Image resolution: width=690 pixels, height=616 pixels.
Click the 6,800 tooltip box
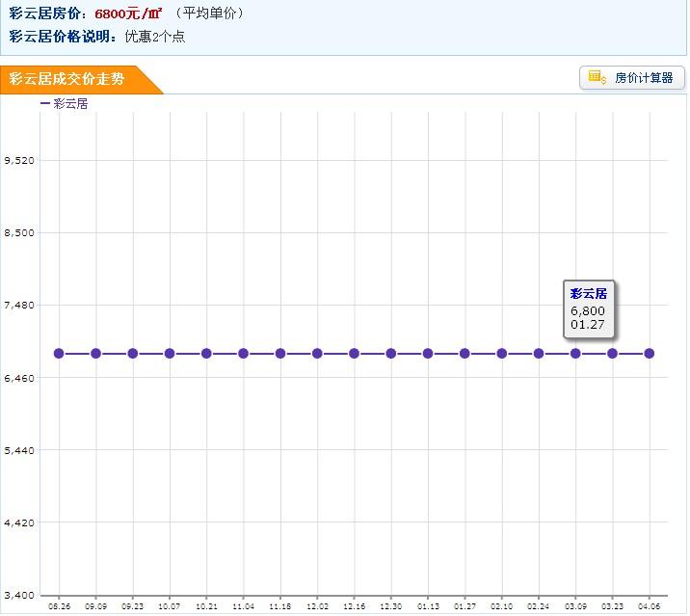pos(589,309)
